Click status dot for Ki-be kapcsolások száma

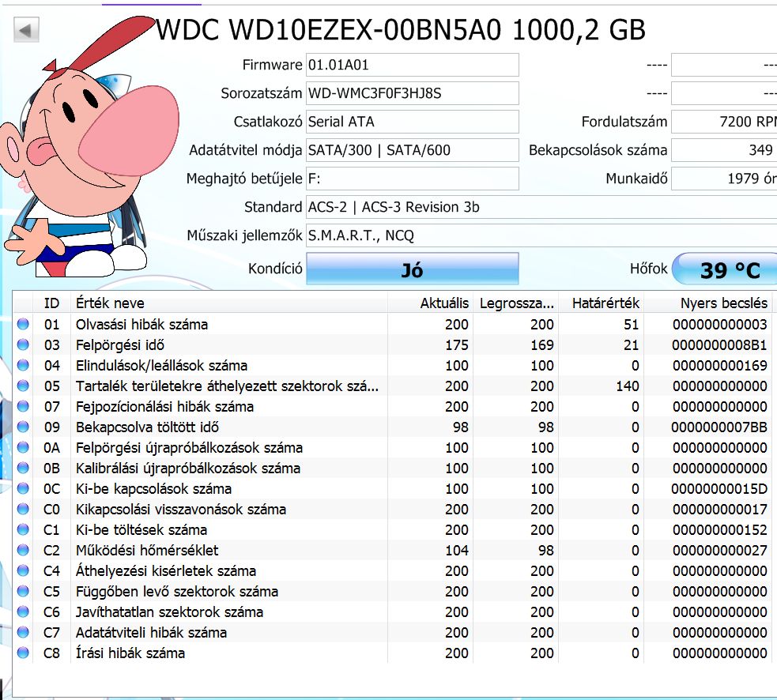point(23,488)
